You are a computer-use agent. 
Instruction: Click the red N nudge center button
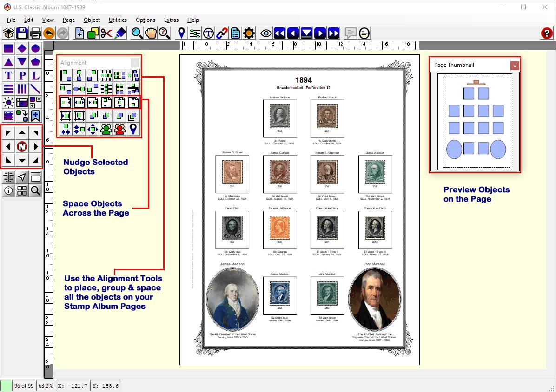(x=22, y=146)
